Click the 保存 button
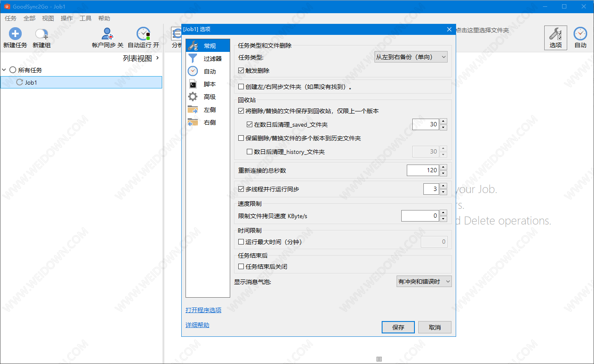Screen dimensions: 594x364 pyautogui.click(x=398, y=327)
